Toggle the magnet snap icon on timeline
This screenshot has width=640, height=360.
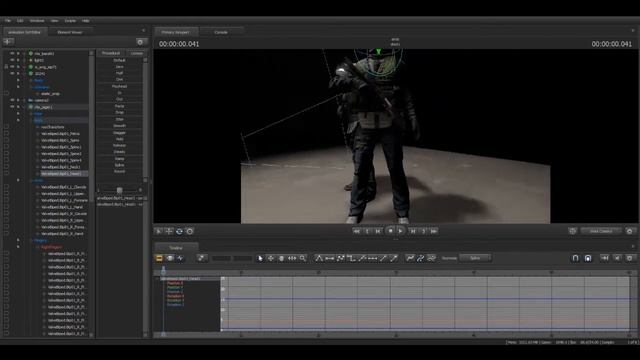click(575, 258)
